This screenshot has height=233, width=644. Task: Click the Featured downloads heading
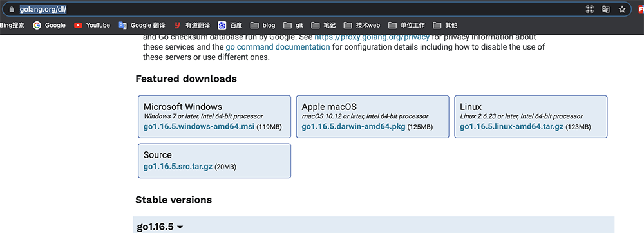pyautogui.click(x=186, y=79)
